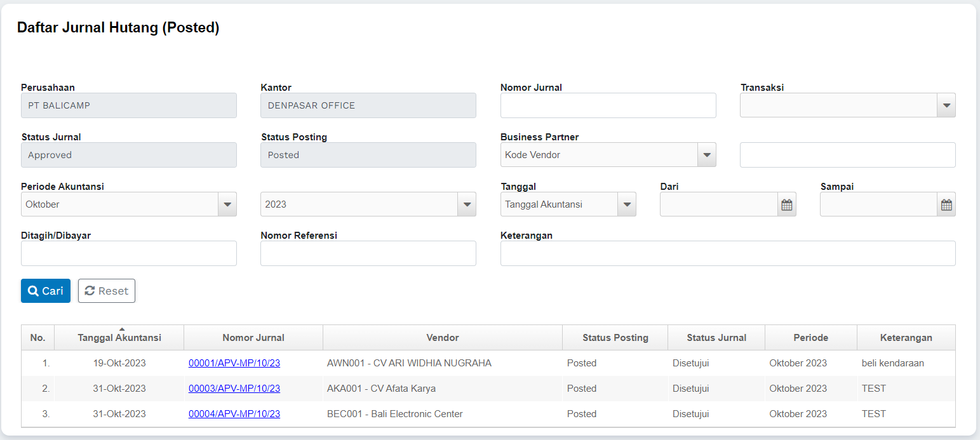Click the Cari search button
Screen dimensions: 980x440
tap(46, 291)
